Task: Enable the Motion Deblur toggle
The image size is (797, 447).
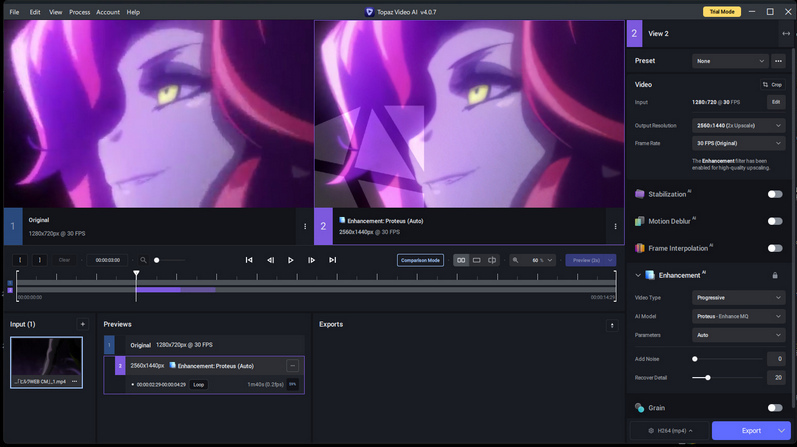Action: (x=775, y=221)
